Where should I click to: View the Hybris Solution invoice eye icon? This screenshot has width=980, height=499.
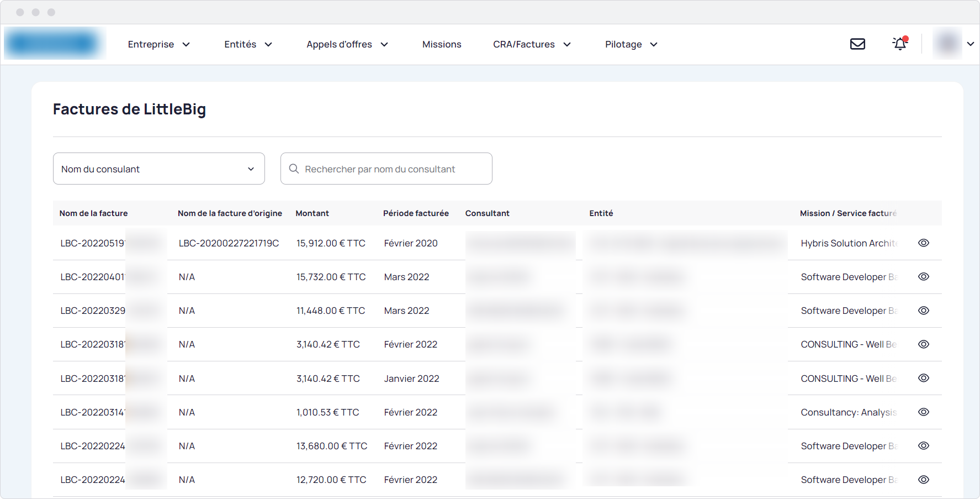924,243
